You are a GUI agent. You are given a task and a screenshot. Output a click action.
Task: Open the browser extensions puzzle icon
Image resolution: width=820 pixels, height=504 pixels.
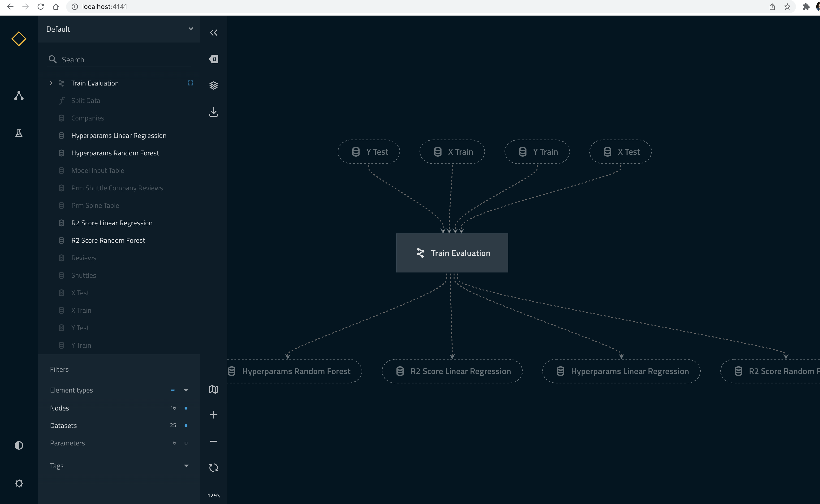(x=806, y=7)
